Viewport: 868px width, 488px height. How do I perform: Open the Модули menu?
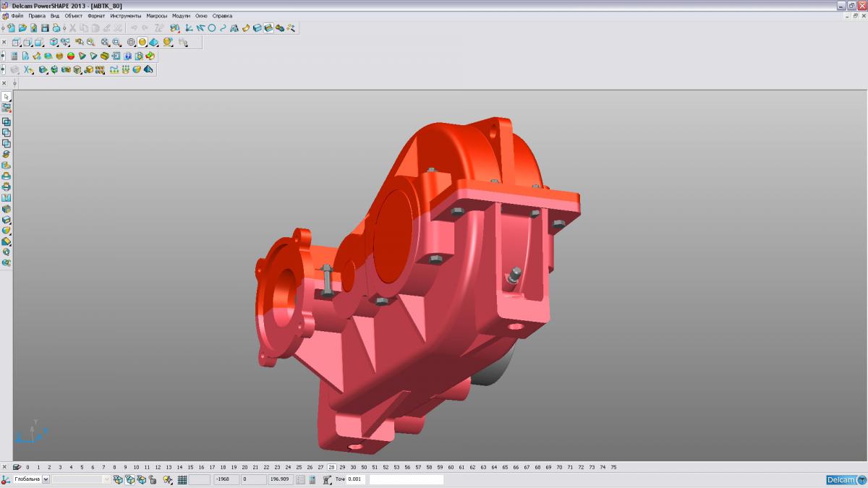click(181, 15)
